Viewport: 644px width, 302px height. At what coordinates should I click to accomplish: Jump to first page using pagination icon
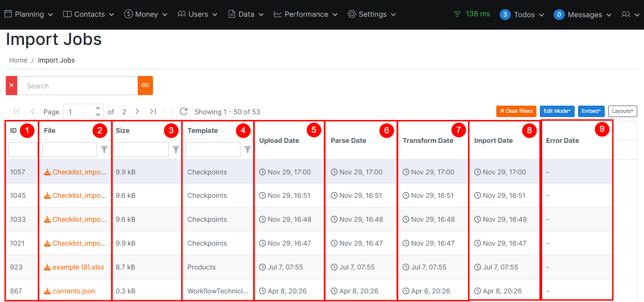pos(17,111)
